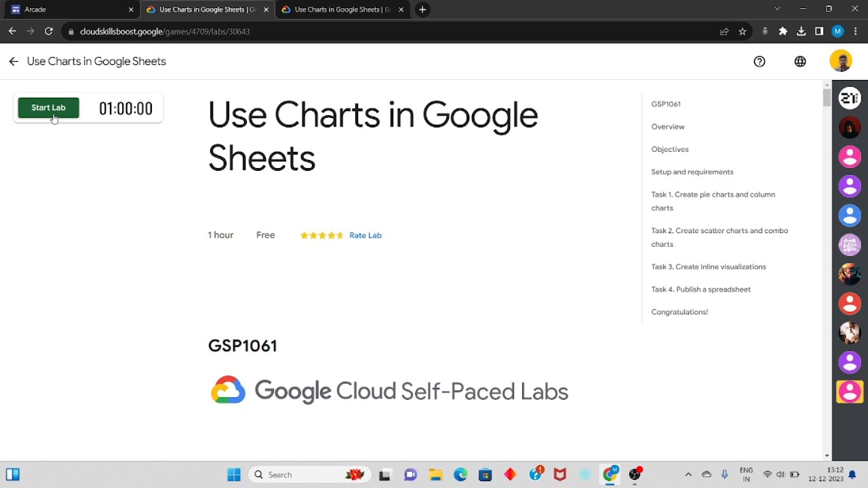868x488 pixels.
Task: Reload the page
Action: pyautogui.click(x=48, y=31)
